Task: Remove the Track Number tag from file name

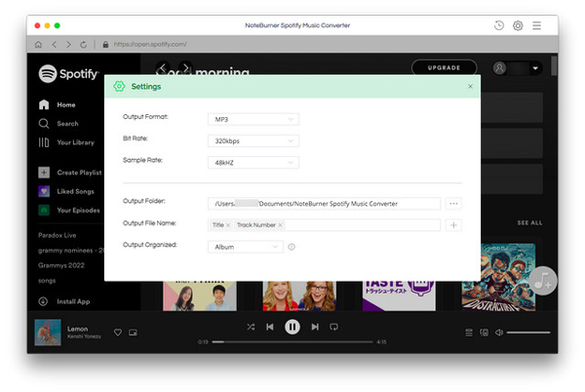Action: pos(280,225)
